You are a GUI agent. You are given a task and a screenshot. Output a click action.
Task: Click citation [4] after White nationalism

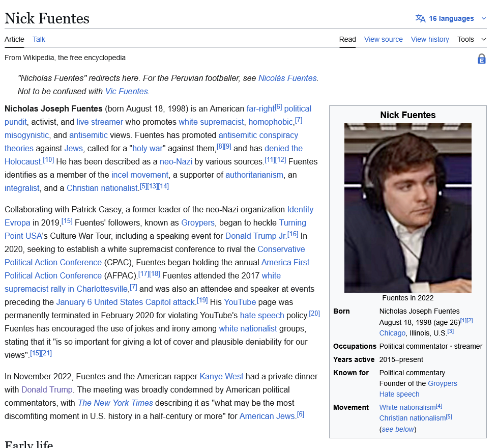(x=439, y=406)
